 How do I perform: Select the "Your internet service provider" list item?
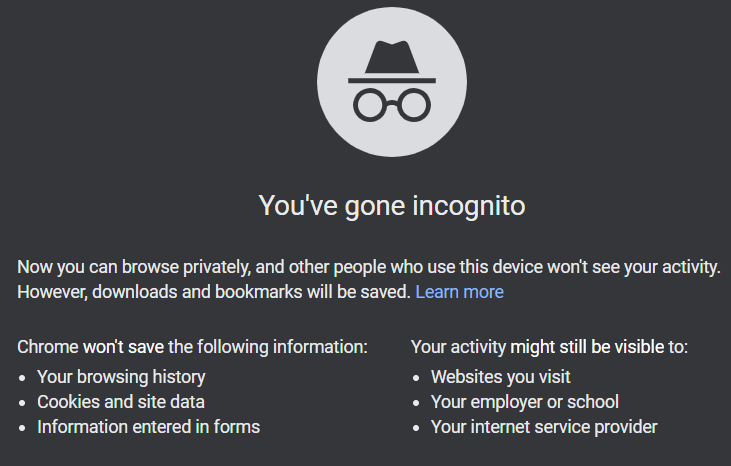pos(543,427)
